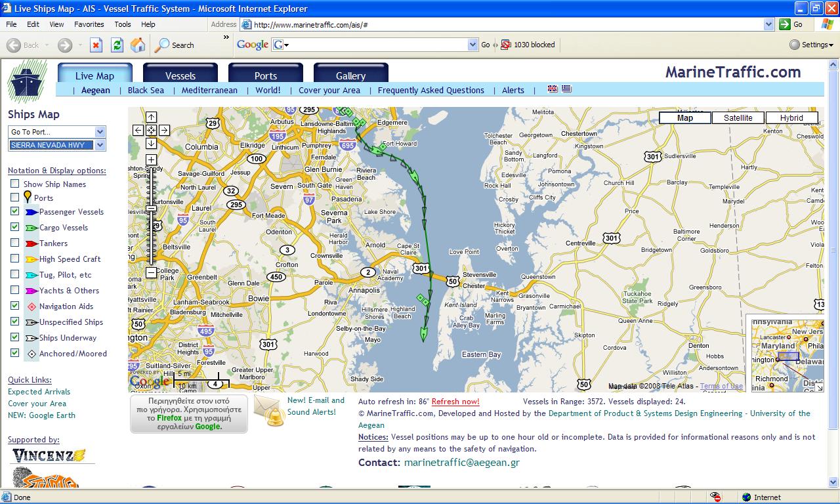Return map to last result center button
Screen dimensions: 840x504
click(x=151, y=131)
